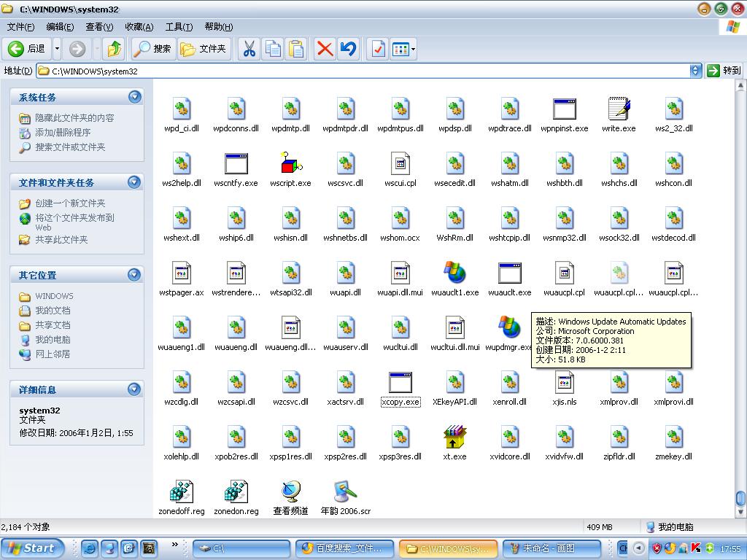This screenshot has width=747, height=560.
Task: Click Internet Explorer quick launch icon
Action: coord(90,548)
